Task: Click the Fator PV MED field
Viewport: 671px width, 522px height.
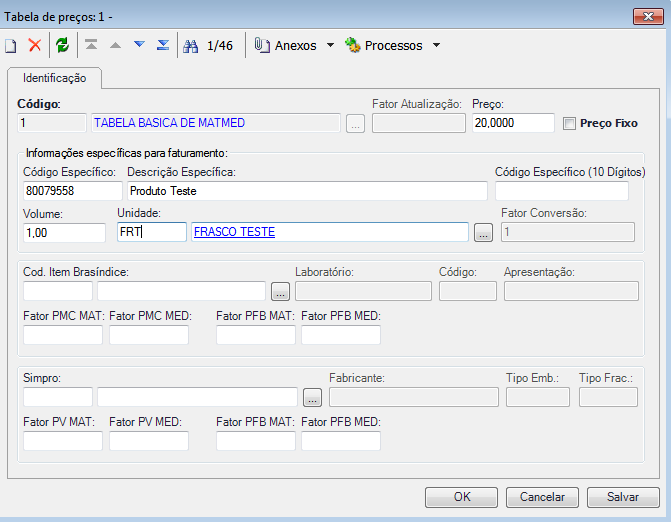Action: click(x=149, y=441)
